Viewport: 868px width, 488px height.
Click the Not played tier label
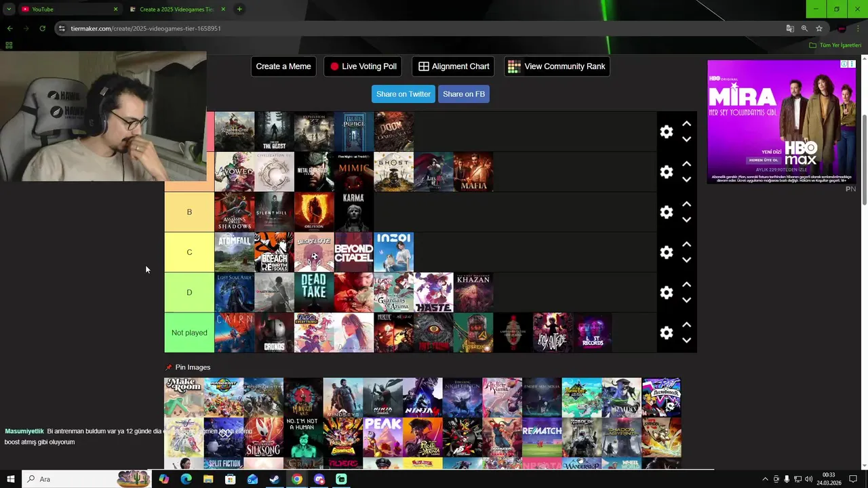click(189, 333)
